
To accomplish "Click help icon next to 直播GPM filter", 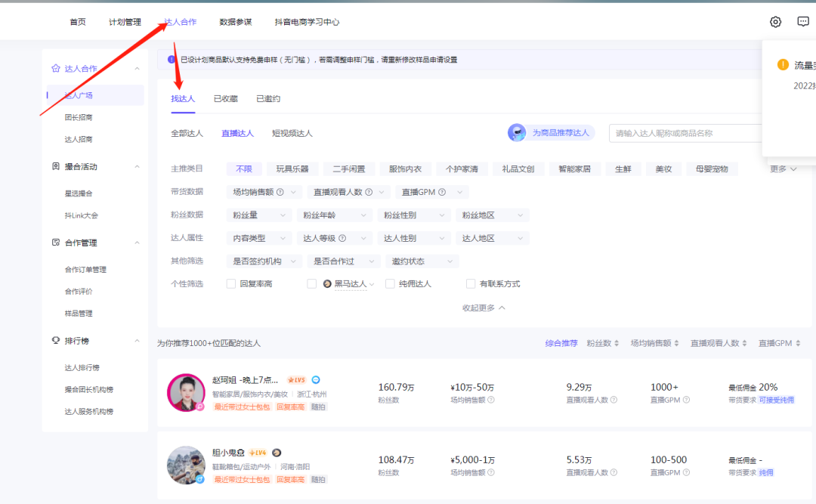I will coord(442,192).
